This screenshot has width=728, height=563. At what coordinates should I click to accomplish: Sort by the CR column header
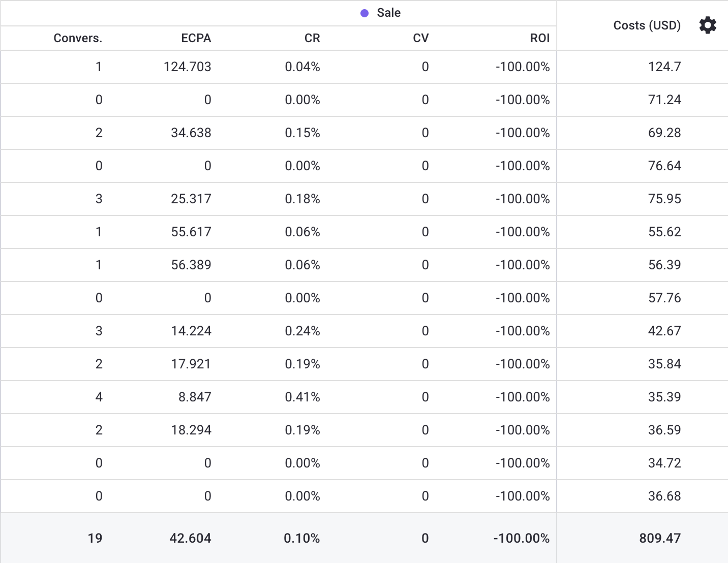point(312,39)
